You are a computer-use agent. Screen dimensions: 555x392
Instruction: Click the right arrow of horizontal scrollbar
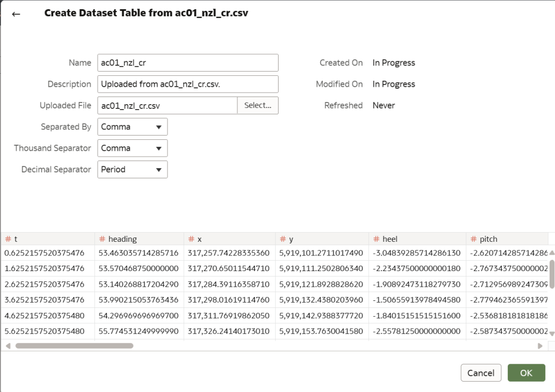point(540,346)
